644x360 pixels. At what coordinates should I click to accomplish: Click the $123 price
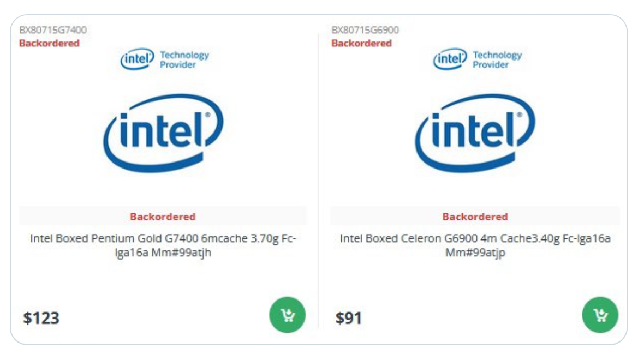(41, 318)
